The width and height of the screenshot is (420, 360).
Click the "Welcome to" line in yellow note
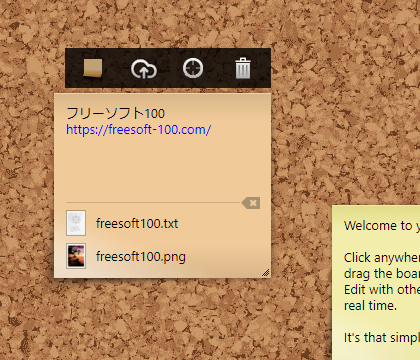click(x=382, y=226)
